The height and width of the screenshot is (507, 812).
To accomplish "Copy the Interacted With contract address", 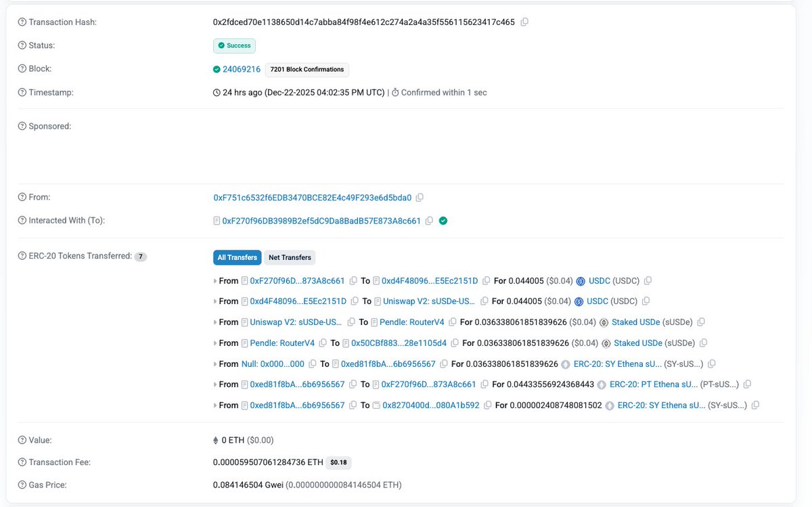I will coord(429,221).
